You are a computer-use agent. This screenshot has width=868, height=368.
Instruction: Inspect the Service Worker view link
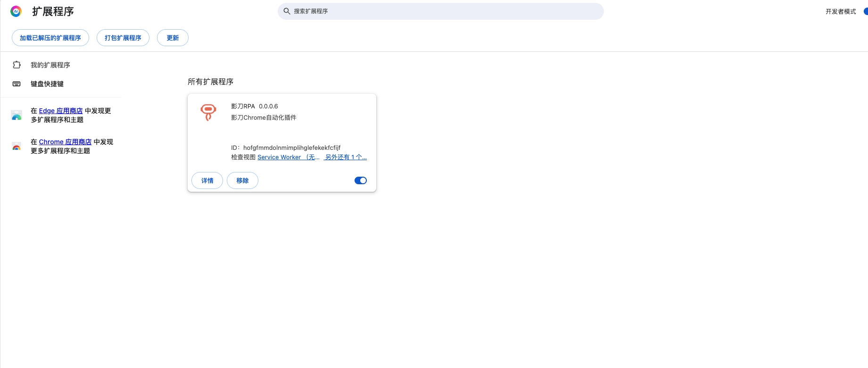[x=289, y=157]
